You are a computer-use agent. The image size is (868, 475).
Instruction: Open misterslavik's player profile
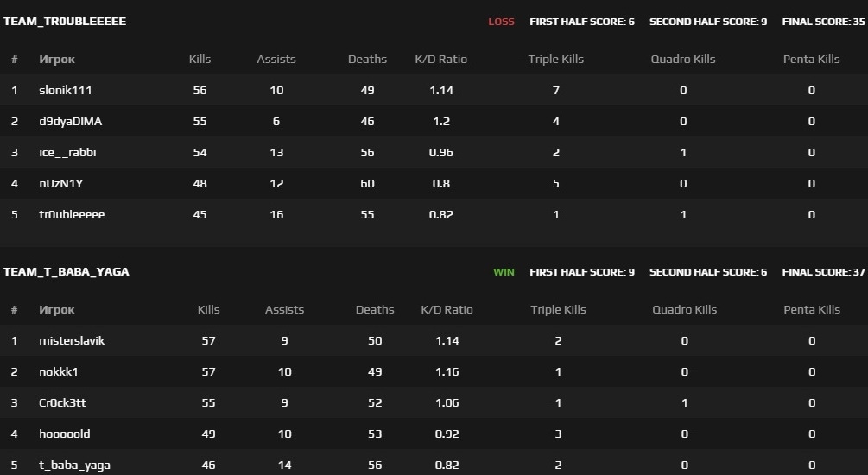click(72, 341)
